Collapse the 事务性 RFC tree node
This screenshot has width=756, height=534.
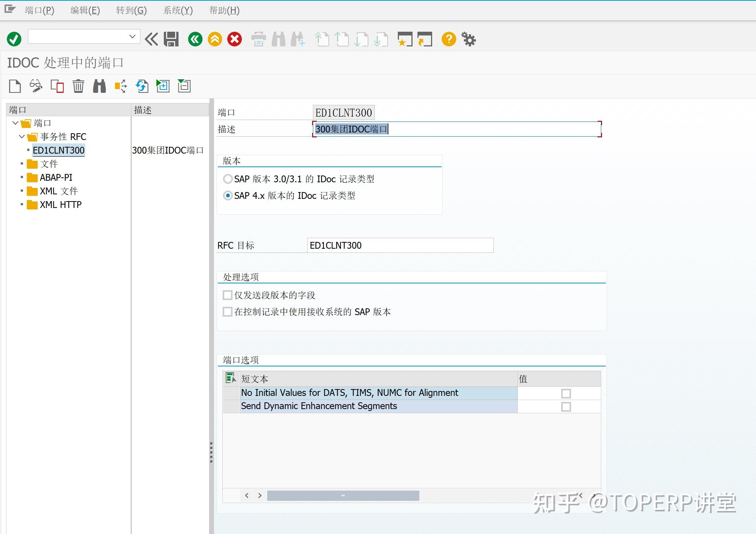point(22,137)
